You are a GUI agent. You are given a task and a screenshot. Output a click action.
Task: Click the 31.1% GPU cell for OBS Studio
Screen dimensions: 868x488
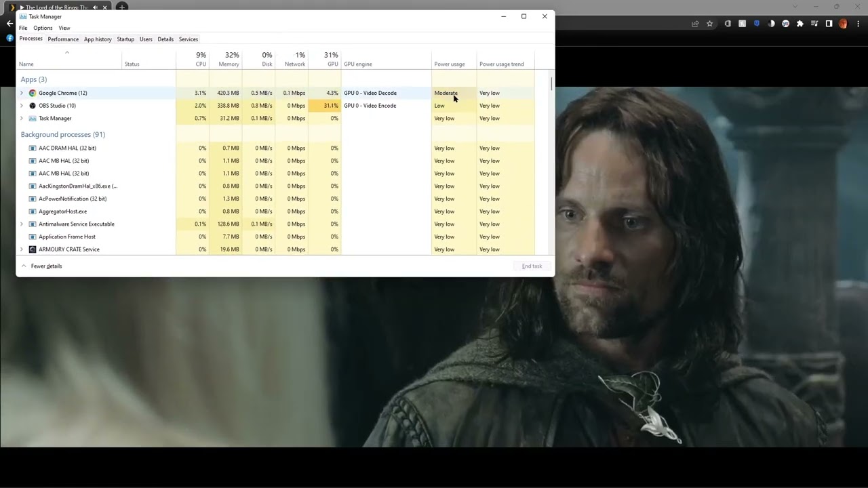[325, 106]
